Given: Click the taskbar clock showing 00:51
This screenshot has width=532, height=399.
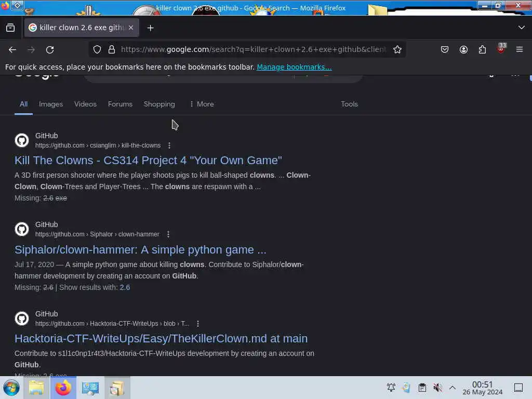Looking at the screenshot, I should pos(483,388).
